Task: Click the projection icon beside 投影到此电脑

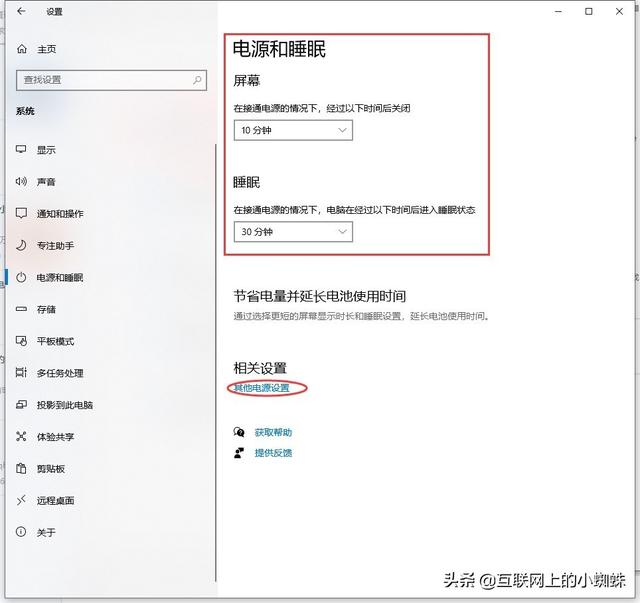Action: click(x=21, y=405)
